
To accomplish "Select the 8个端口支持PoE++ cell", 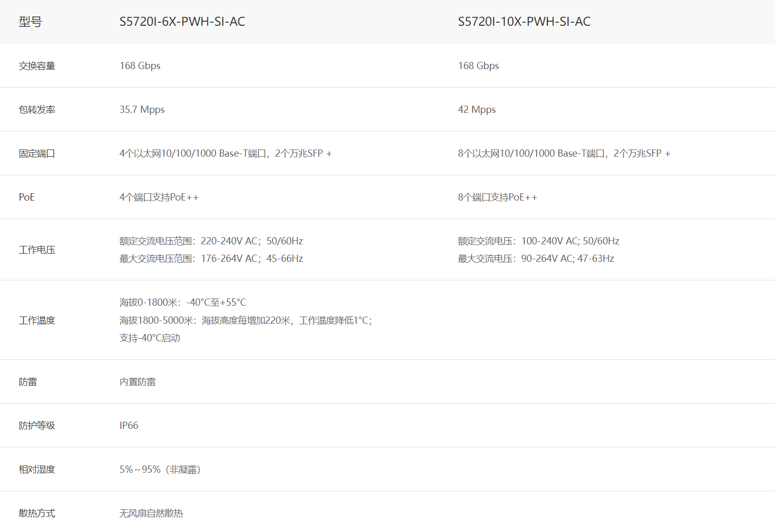I will (x=497, y=197).
